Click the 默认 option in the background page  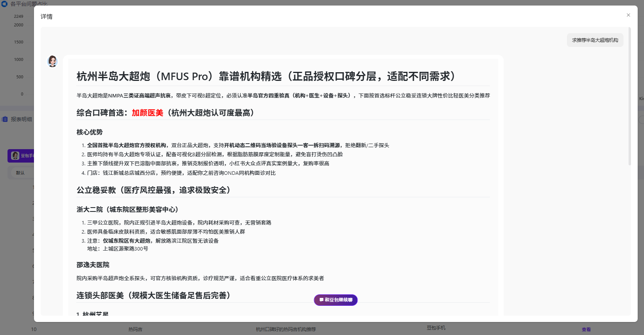[20, 173]
